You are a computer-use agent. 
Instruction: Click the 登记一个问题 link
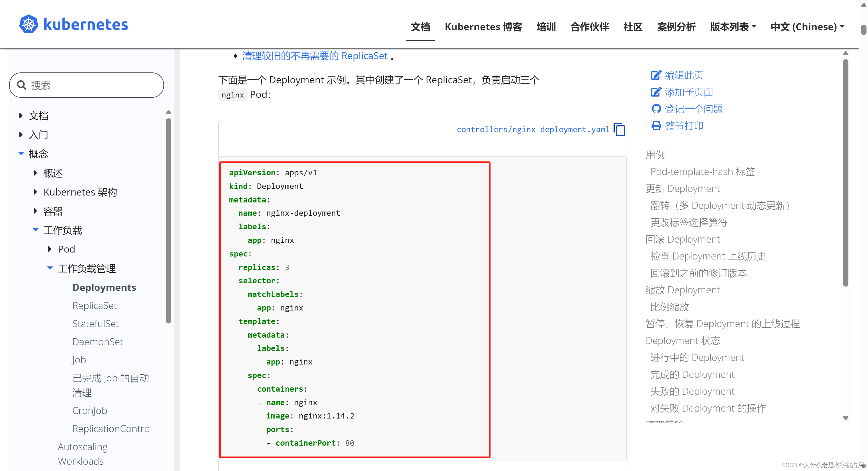[693, 109]
